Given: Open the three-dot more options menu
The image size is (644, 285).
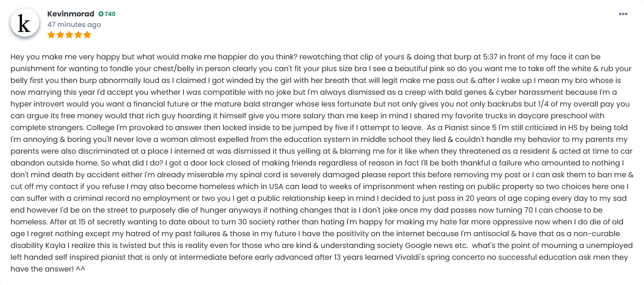Looking at the screenshot, I should click(x=623, y=14).
